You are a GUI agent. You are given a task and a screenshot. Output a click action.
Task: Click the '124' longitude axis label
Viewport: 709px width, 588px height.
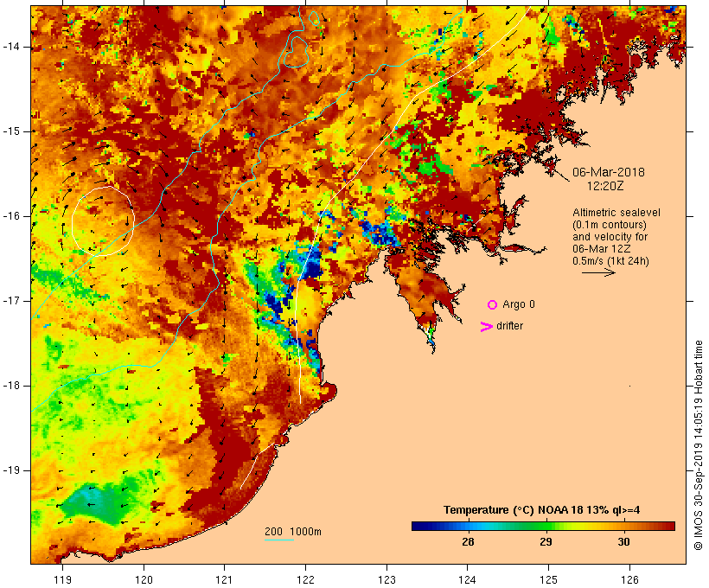click(x=467, y=579)
